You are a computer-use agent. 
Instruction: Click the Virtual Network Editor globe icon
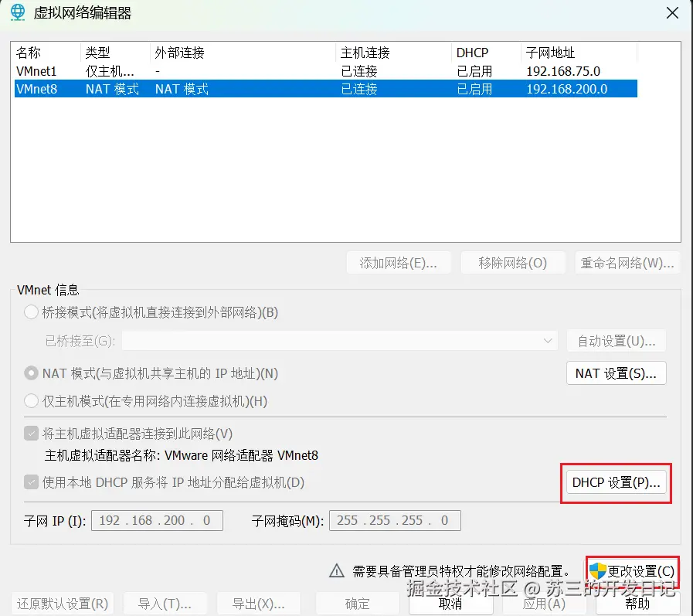[18, 12]
